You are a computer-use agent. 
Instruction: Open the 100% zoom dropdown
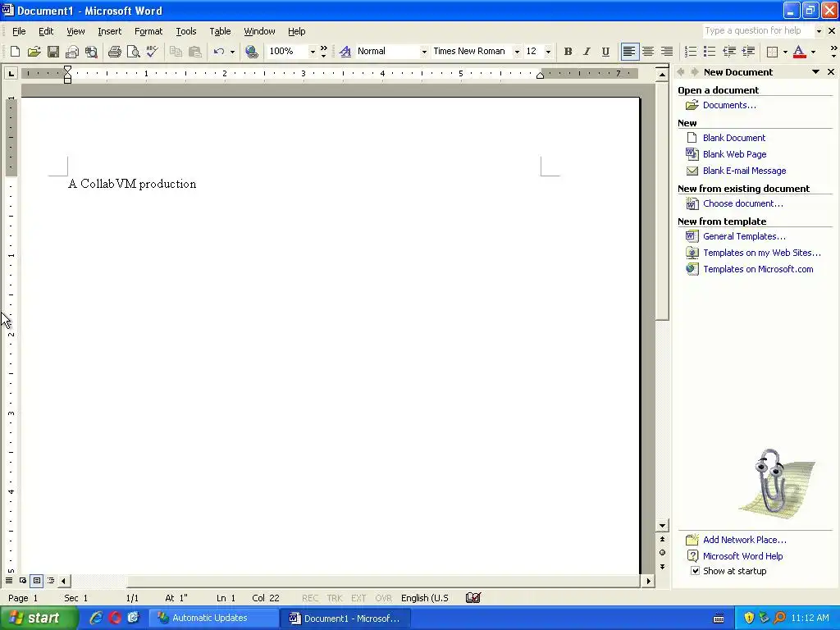tap(313, 52)
